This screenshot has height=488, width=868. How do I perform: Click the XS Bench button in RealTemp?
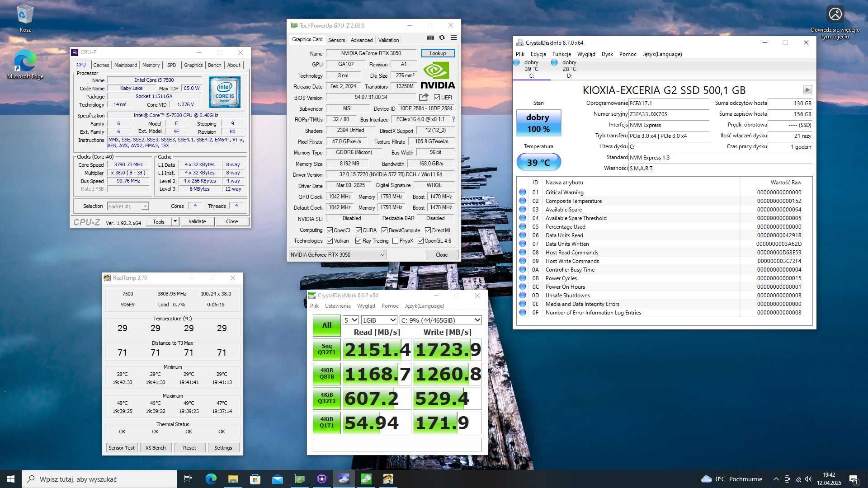[x=156, y=448]
